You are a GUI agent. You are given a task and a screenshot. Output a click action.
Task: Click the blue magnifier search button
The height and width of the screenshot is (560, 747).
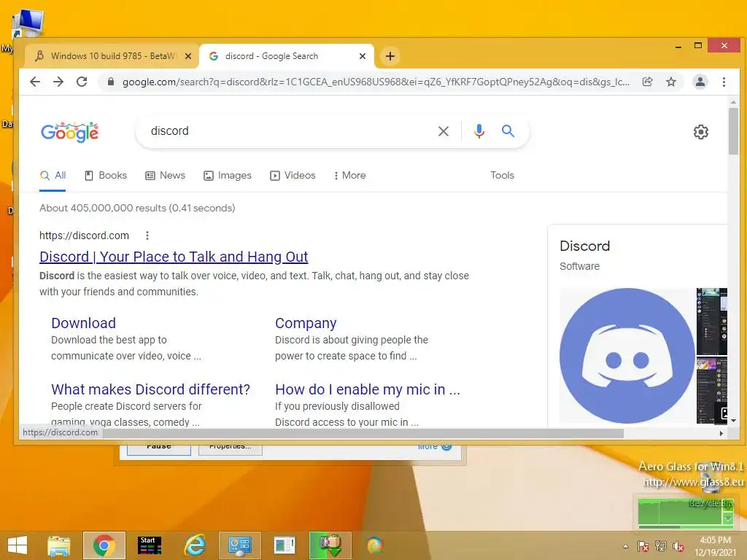pyautogui.click(x=508, y=131)
